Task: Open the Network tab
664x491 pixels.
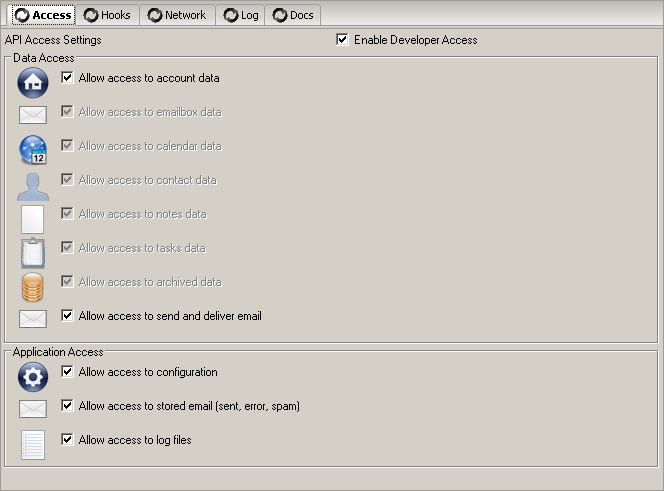Action: pos(177,15)
